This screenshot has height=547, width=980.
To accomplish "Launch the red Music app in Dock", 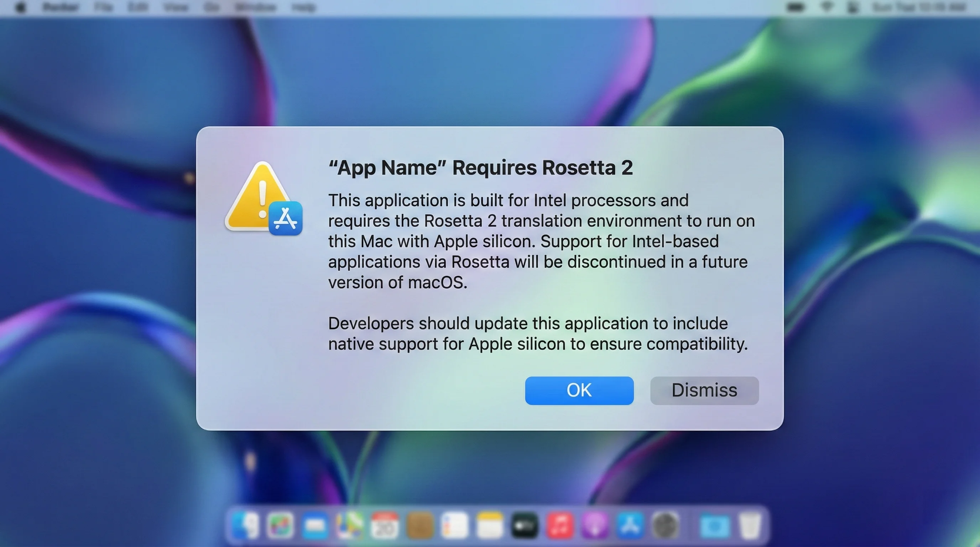I will tap(560, 525).
